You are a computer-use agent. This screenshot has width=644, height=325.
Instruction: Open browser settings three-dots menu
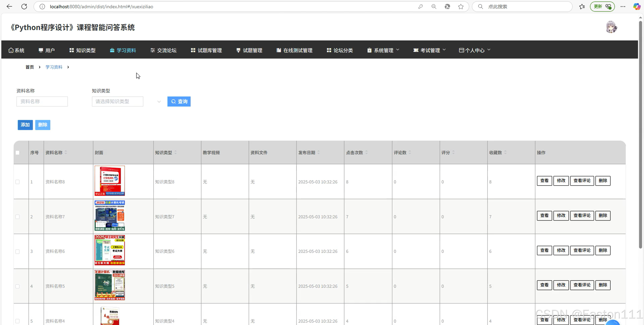click(x=623, y=6)
